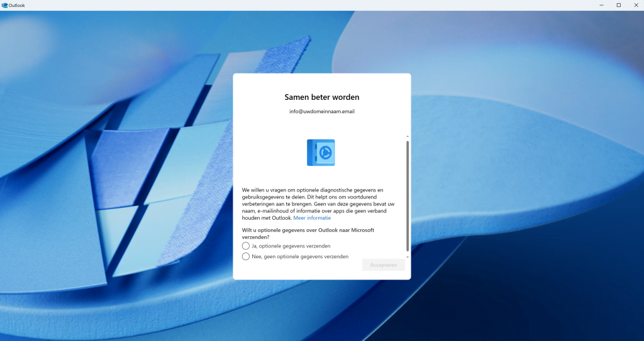The width and height of the screenshot is (644, 341).
Task: Click the blue safe privacy icon
Action: (321, 153)
